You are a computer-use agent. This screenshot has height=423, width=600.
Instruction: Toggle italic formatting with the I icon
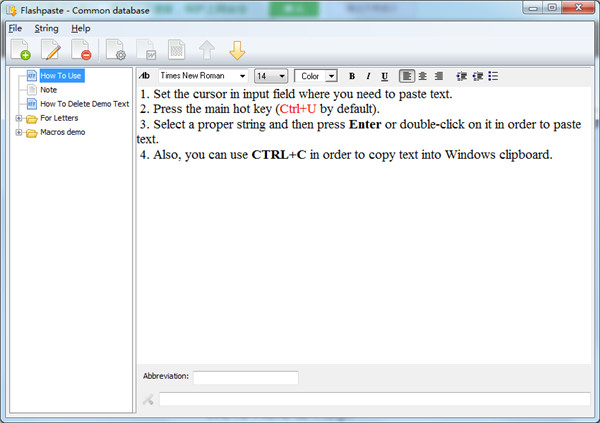point(368,76)
